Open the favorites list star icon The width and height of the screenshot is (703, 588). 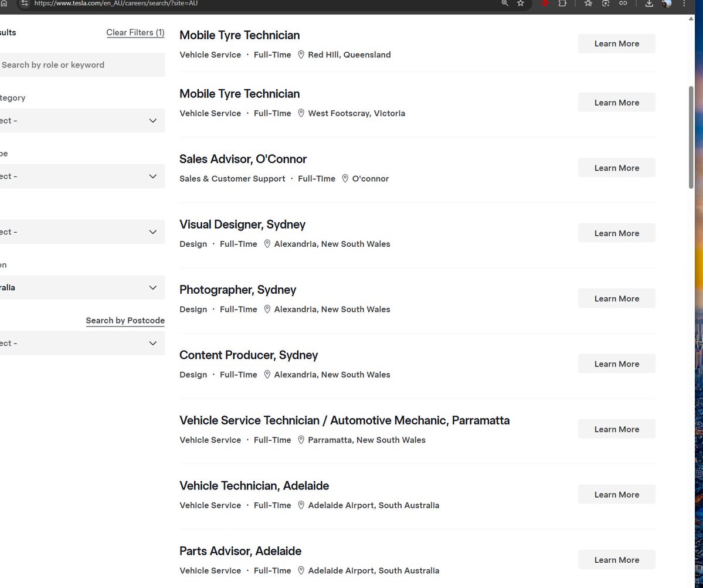tap(588, 3)
